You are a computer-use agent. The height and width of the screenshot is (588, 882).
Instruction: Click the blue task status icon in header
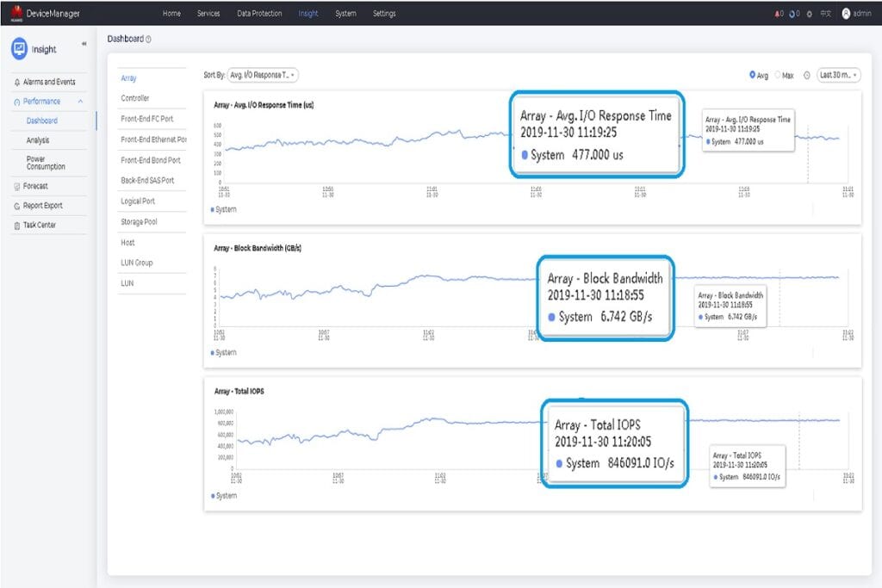click(793, 14)
